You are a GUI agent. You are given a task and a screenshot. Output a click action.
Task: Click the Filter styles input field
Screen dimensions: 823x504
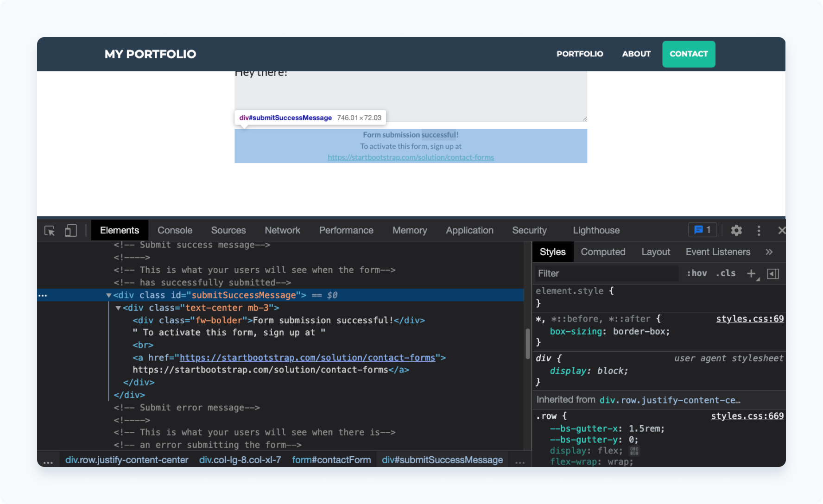(606, 273)
